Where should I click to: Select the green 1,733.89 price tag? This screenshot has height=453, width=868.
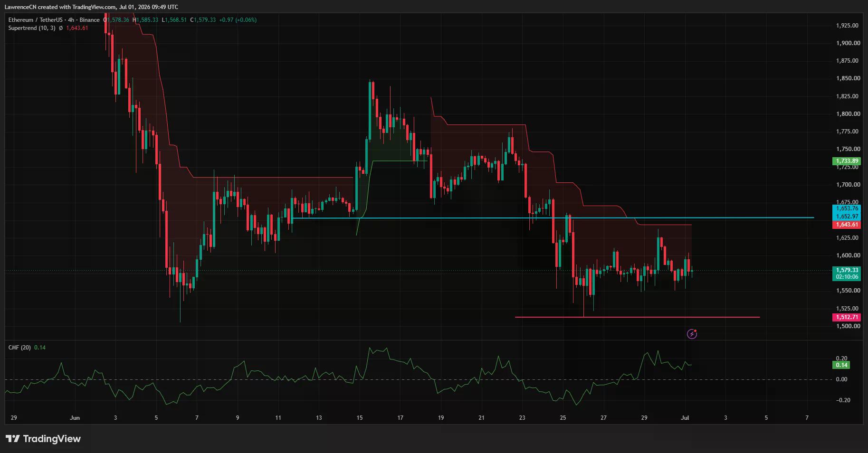(x=847, y=161)
